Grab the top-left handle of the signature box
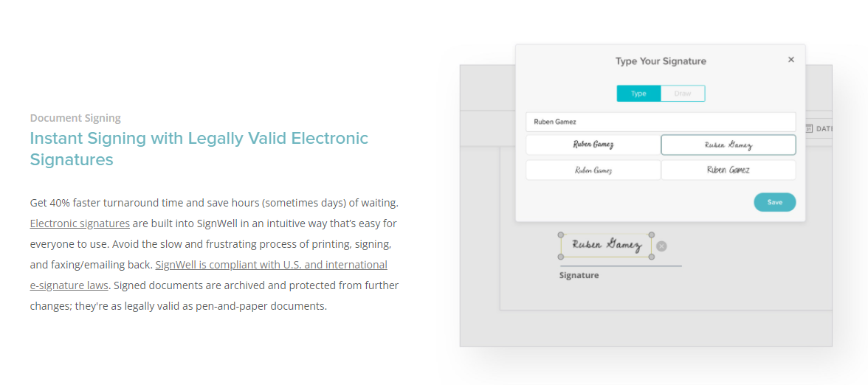868x385 pixels. tap(561, 235)
